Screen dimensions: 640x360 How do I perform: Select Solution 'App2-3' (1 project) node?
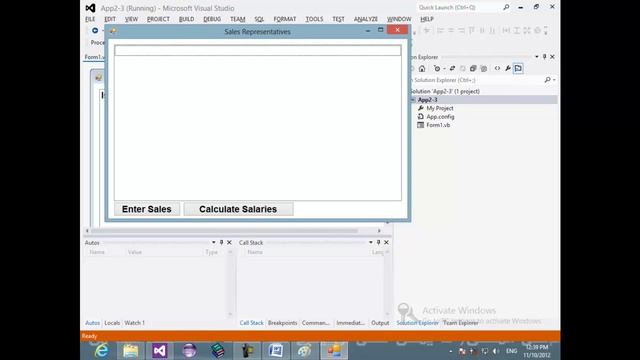point(444,91)
